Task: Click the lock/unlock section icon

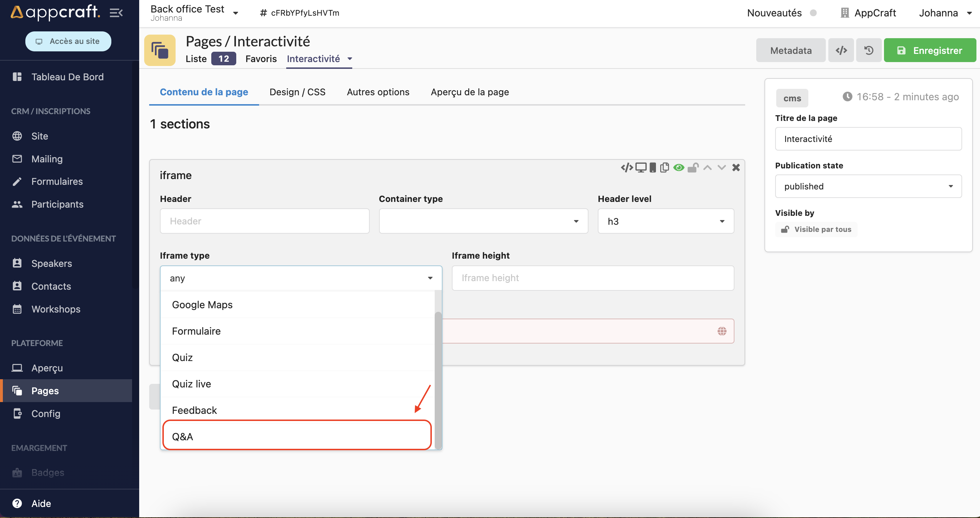Action: [693, 168]
